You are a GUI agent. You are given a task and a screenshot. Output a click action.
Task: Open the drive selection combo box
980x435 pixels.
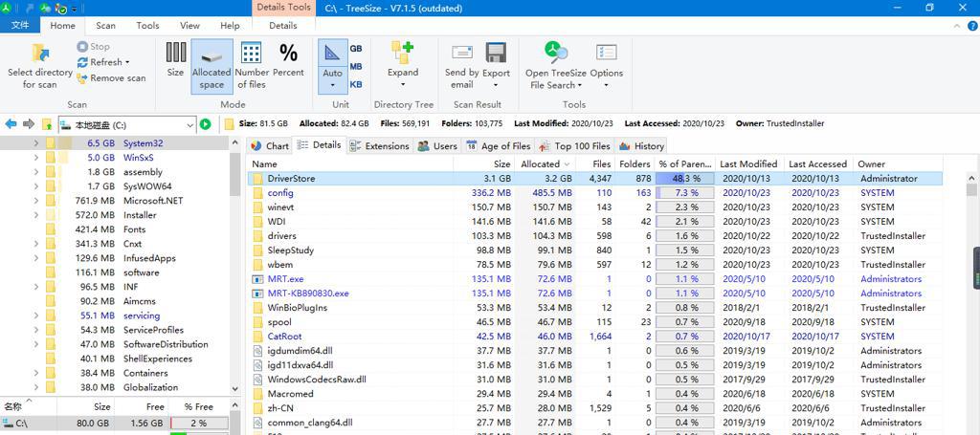click(x=127, y=125)
